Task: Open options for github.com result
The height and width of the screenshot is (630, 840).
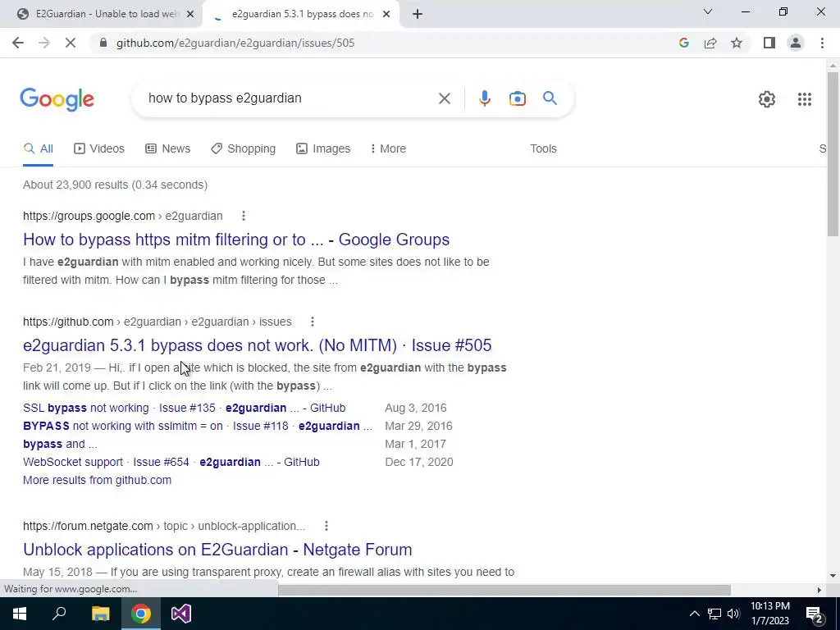Action: 313,322
